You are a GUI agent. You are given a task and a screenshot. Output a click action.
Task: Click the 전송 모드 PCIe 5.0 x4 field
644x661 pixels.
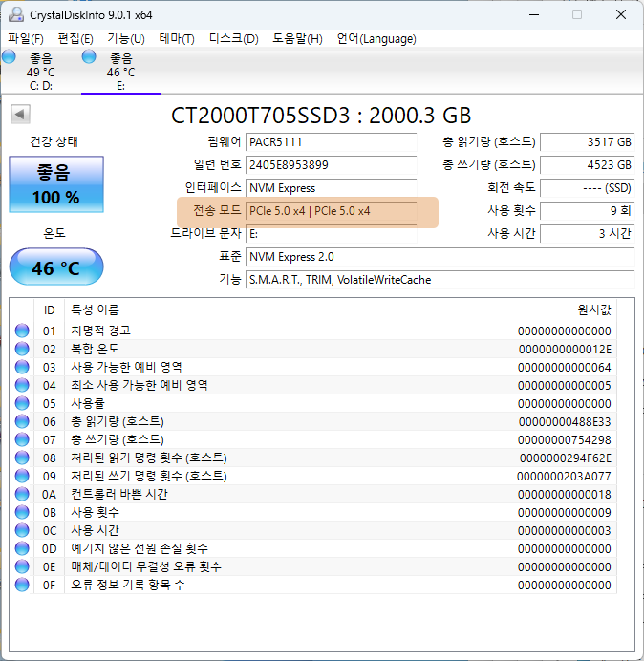[331, 211]
